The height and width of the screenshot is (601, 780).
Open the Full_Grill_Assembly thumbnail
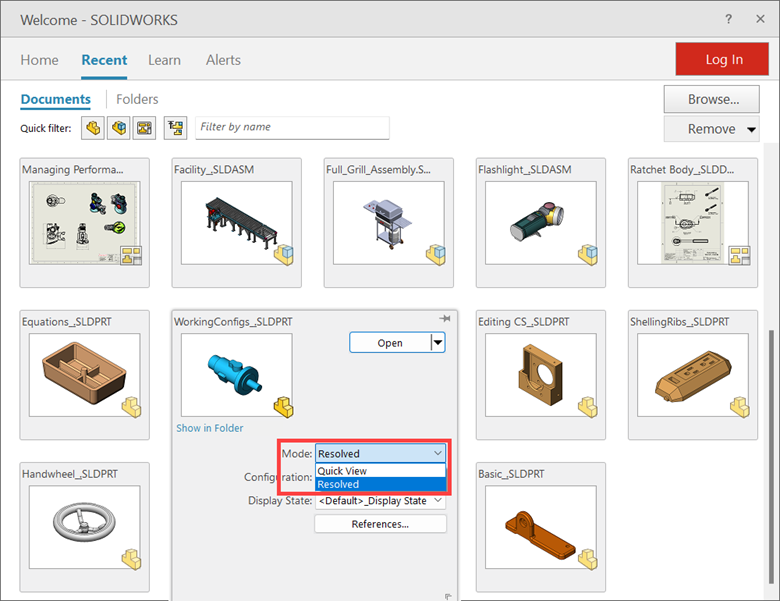[x=389, y=222]
